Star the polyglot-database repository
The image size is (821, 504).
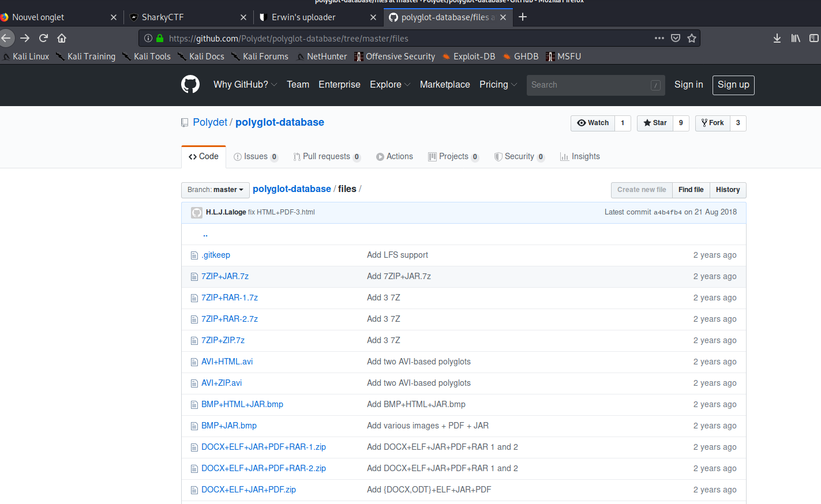(x=655, y=123)
